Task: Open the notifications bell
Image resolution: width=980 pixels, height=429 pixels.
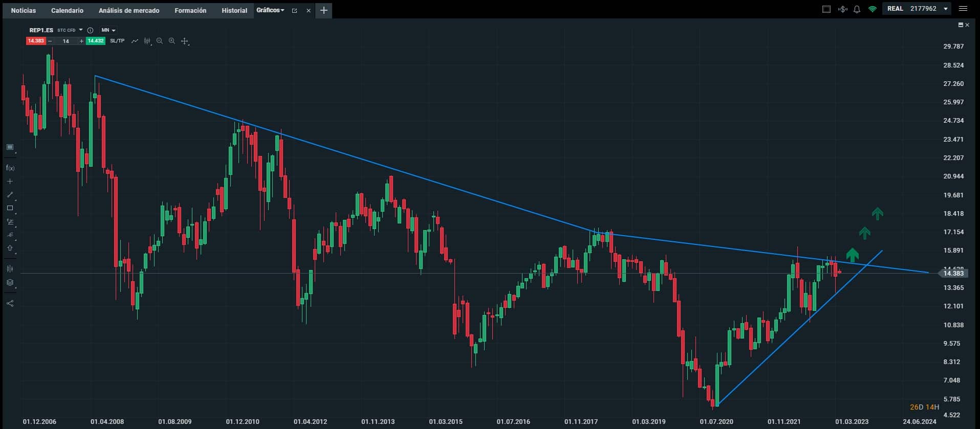Action: (857, 9)
